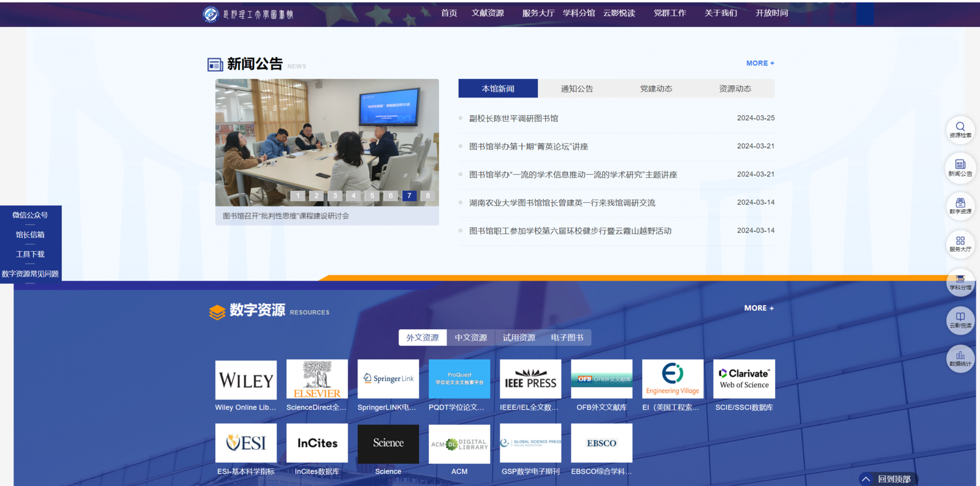Open news about 湖南农业大学图书馆馆长 visit
Viewport: 980px width, 486px height.
pos(562,203)
